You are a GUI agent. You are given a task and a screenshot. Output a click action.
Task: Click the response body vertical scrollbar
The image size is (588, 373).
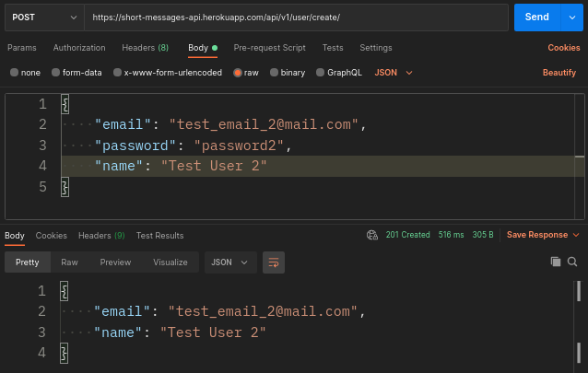point(579,322)
